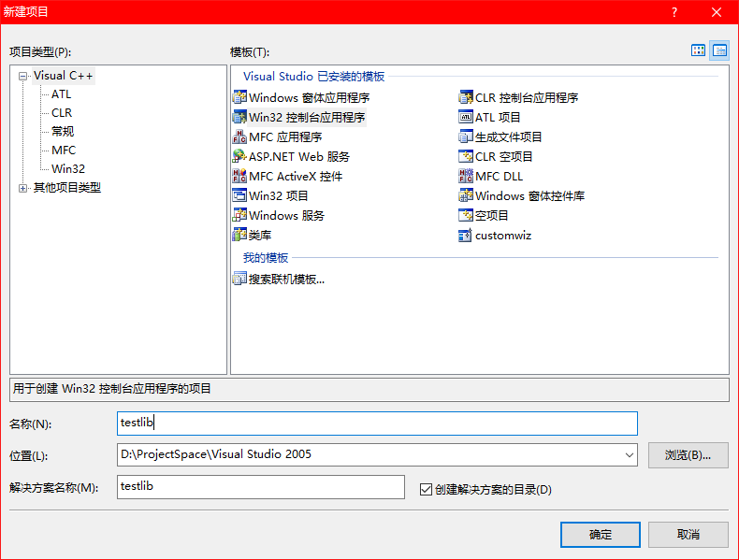Click the 浏览(B)... button
This screenshot has height=560, width=739.
[x=688, y=455]
